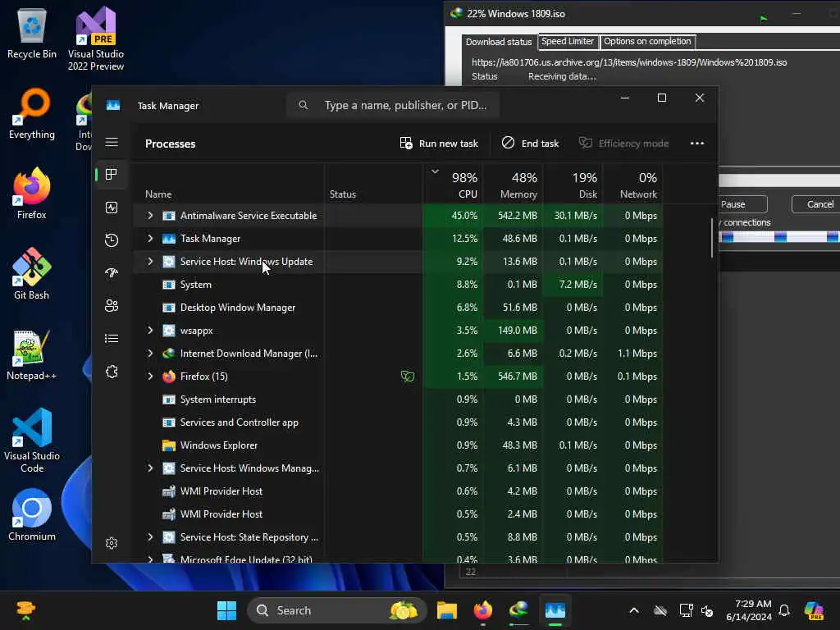Open Task Manager settings gear icon
The height and width of the screenshot is (630, 840).
(112, 543)
